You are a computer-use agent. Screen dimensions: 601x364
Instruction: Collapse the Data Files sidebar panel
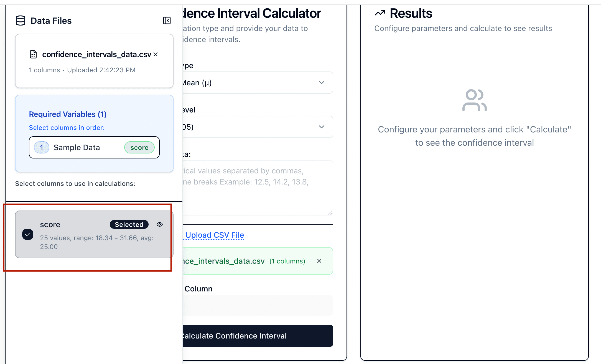(167, 20)
